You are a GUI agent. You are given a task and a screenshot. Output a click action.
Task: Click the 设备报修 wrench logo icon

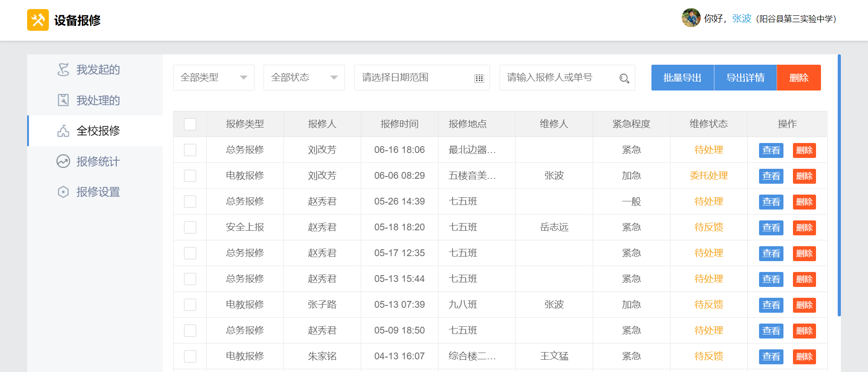38,20
